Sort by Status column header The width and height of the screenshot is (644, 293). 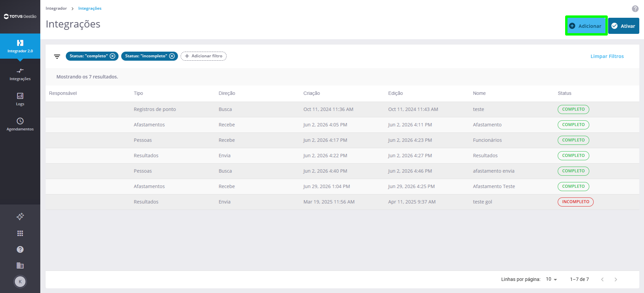564,93
